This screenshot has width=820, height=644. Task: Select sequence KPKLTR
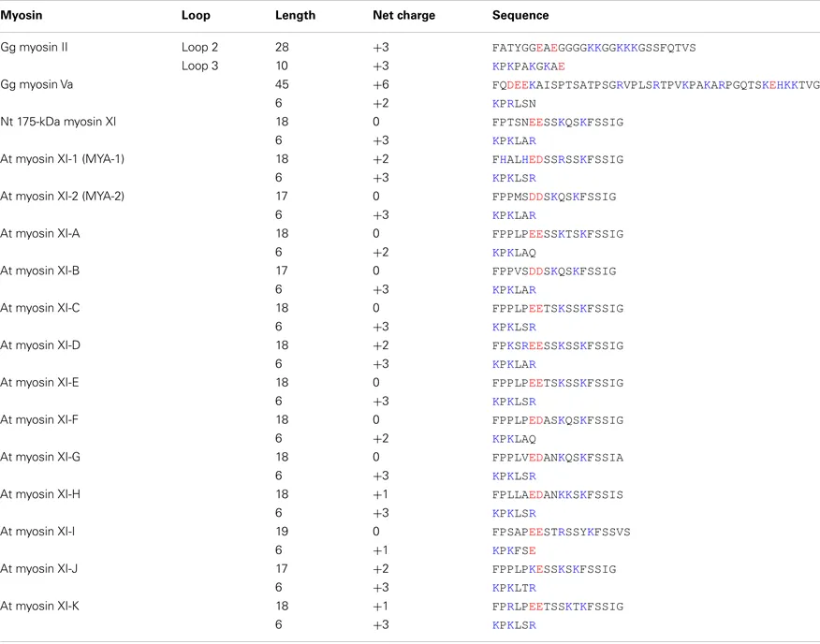tap(514, 588)
